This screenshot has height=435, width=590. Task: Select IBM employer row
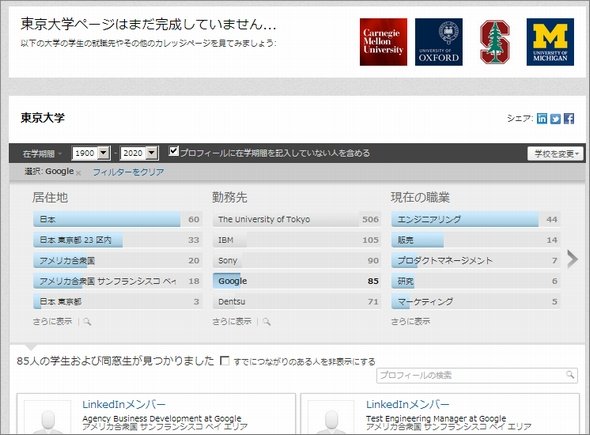tap(297, 240)
